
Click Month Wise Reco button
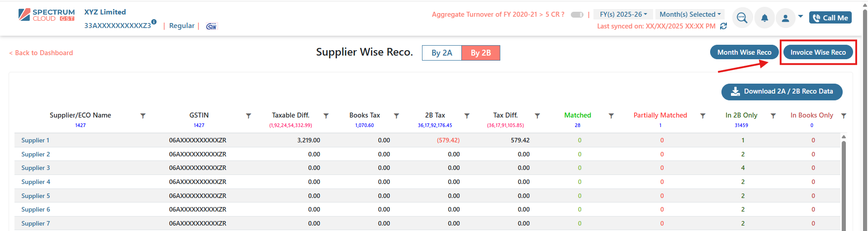point(744,52)
